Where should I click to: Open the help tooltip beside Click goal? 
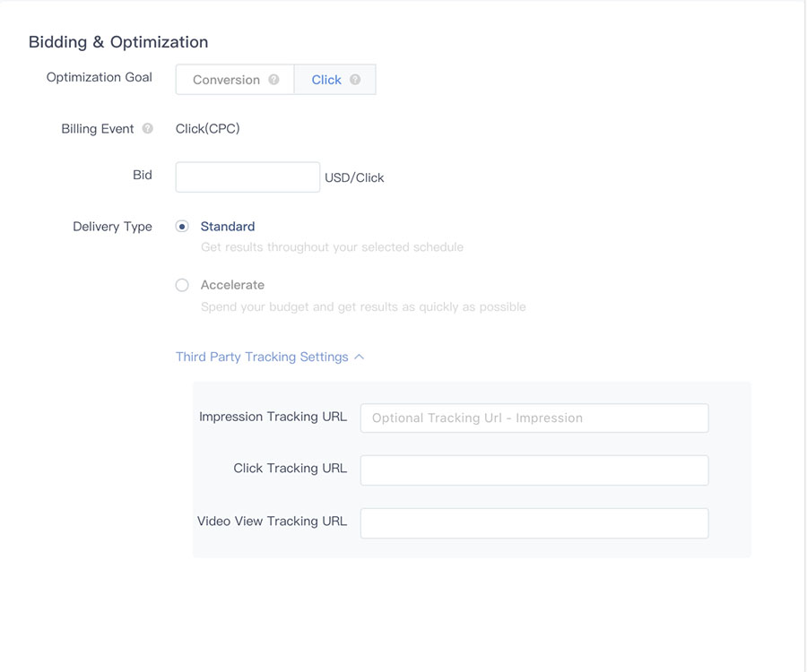tap(353, 80)
